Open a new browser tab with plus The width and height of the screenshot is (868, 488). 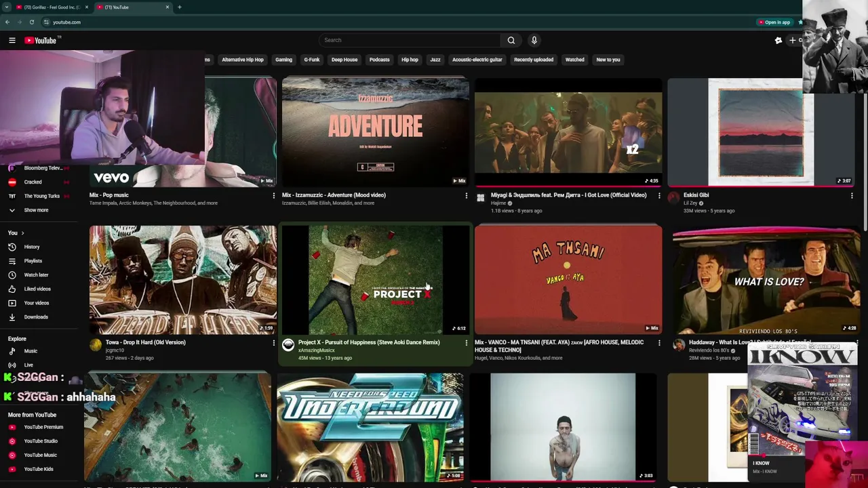click(x=179, y=7)
